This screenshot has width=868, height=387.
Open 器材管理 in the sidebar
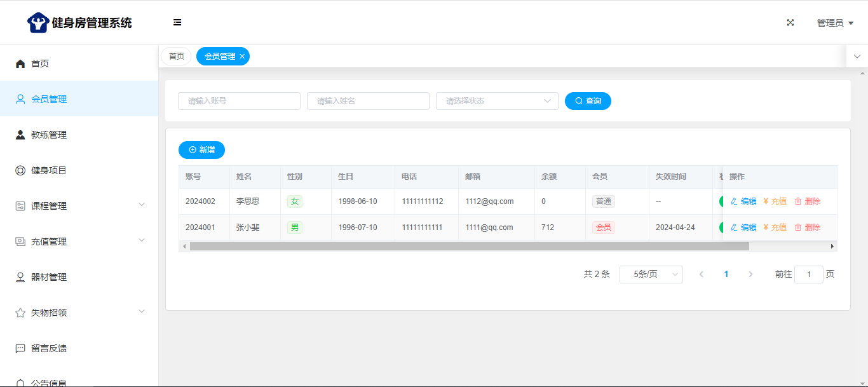click(x=49, y=277)
